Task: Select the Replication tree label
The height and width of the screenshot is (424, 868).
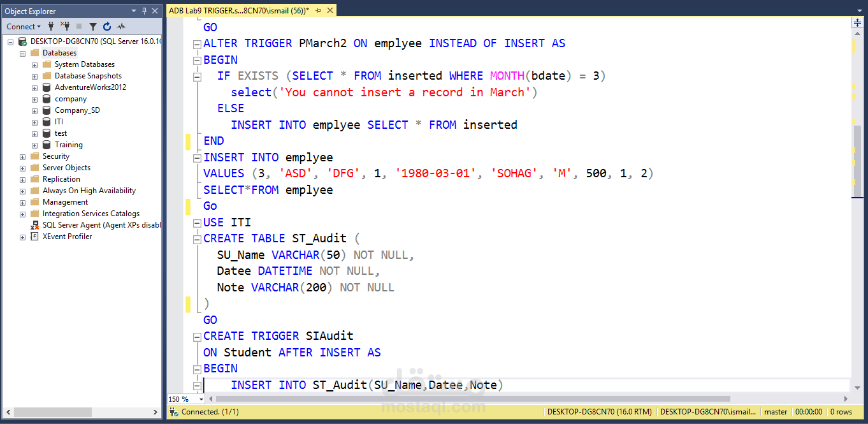Action: pyautogui.click(x=61, y=179)
